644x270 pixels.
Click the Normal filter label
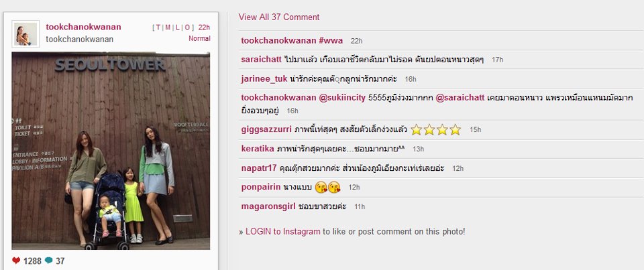pos(200,39)
